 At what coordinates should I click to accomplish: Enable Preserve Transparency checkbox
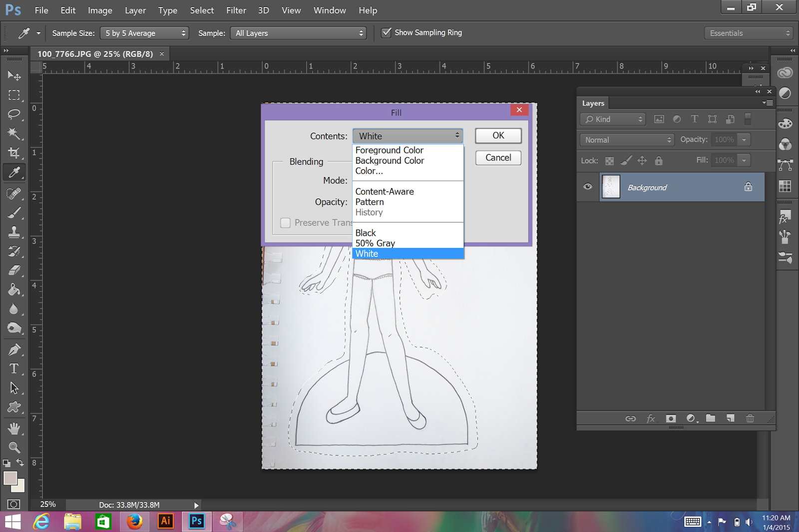click(x=286, y=223)
